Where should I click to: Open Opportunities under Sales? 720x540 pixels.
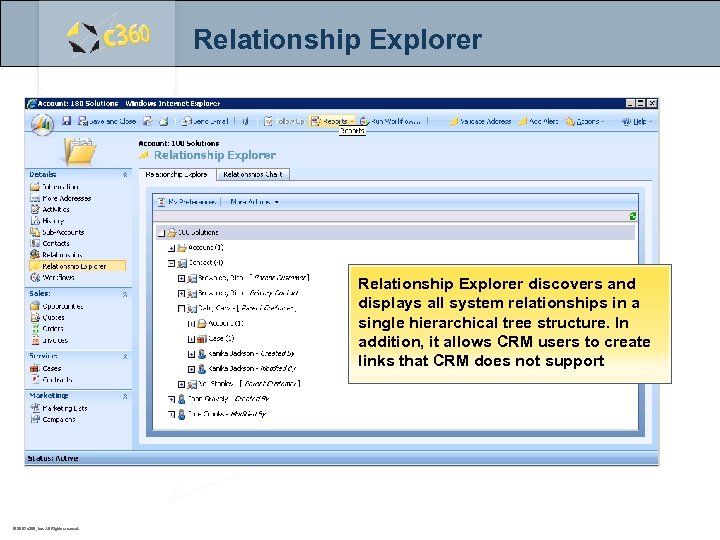click(x=57, y=306)
